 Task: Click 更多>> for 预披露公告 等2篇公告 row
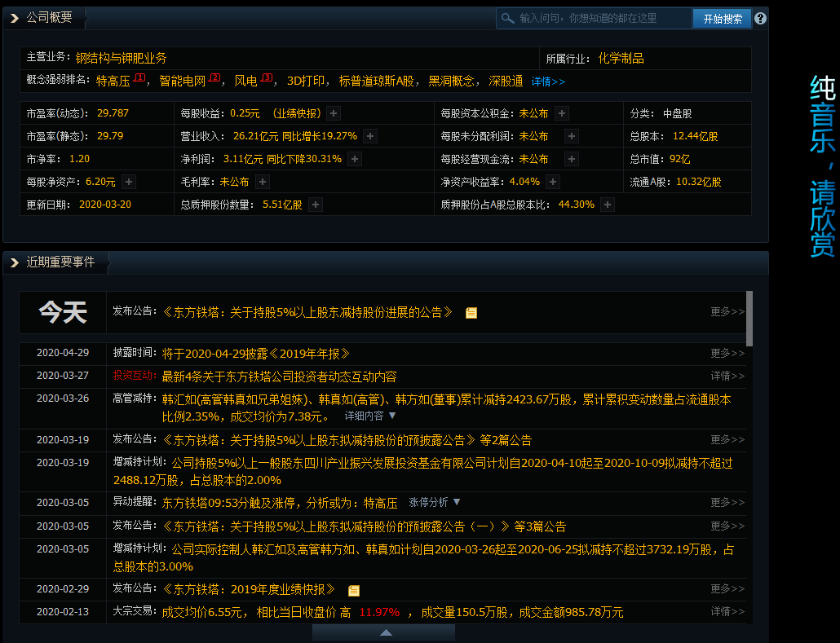click(x=727, y=439)
